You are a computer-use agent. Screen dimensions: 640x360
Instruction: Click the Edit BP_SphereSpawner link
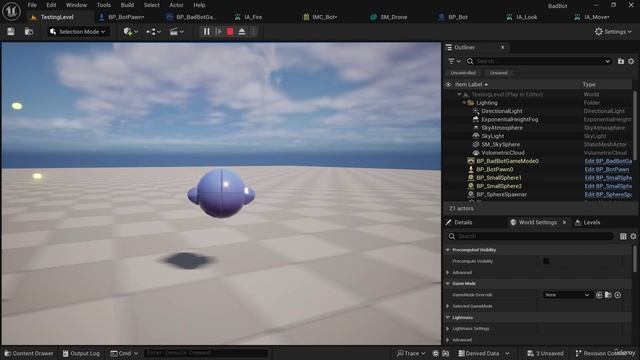[608, 195]
